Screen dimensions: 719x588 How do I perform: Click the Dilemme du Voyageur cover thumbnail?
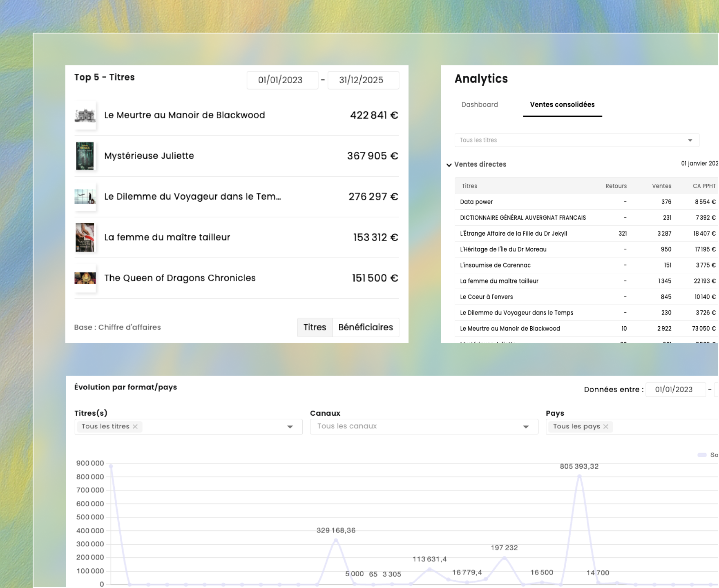click(85, 197)
